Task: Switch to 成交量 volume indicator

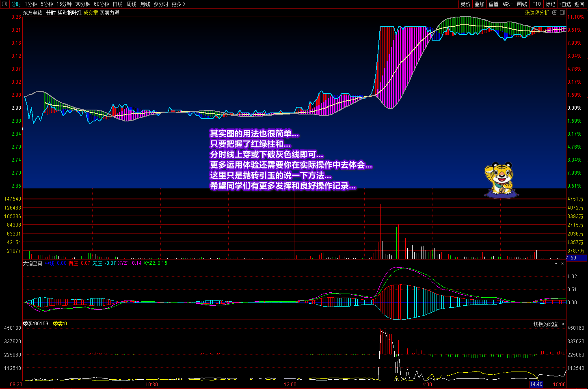Action: click(91, 13)
